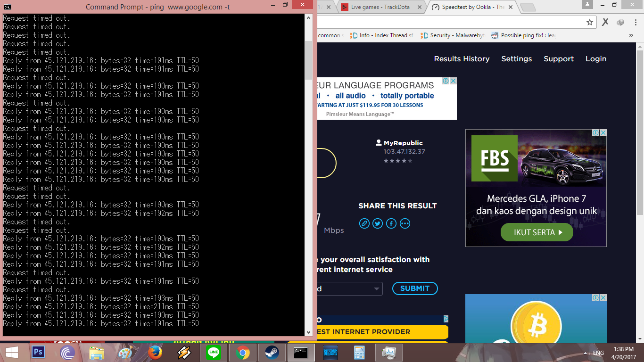Image resolution: width=644 pixels, height=362 pixels.
Task: Open more share options ellipsis icon
Action: click(405, 223)
